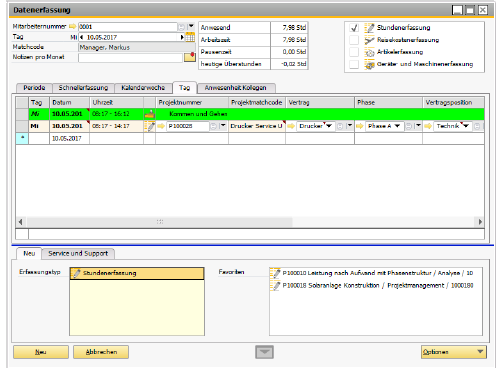Open the Service und Support tab

click(78, 254)
